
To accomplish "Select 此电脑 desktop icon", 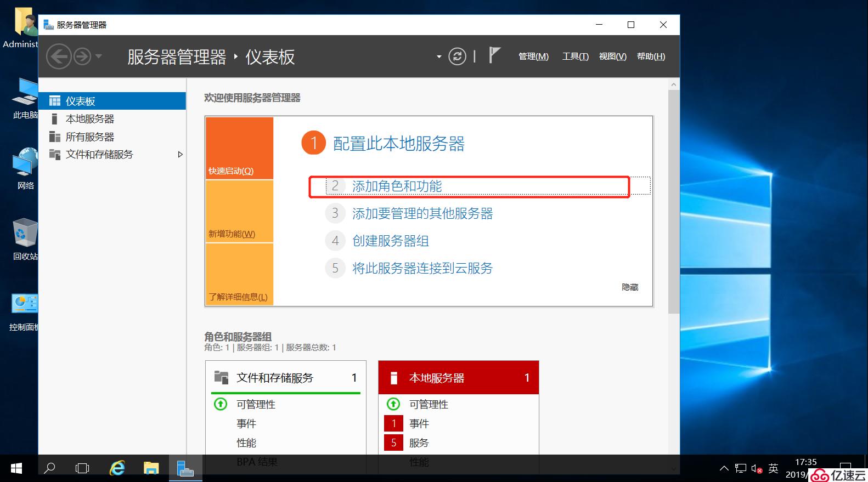I will pos(25,99).
